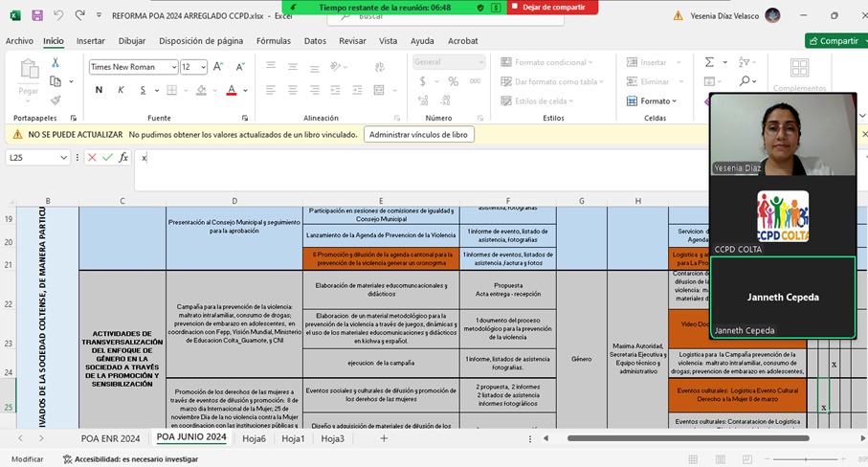This screenshot has width=868, height=467.
Task: Expand the Times New Roman font dropdown
Action: click(x=173, y=67)
